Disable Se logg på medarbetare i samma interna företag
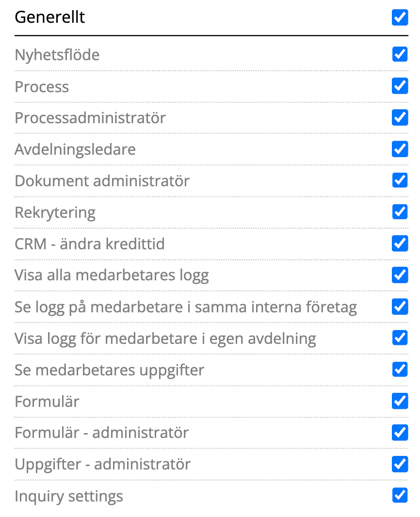 click(400, 307)
